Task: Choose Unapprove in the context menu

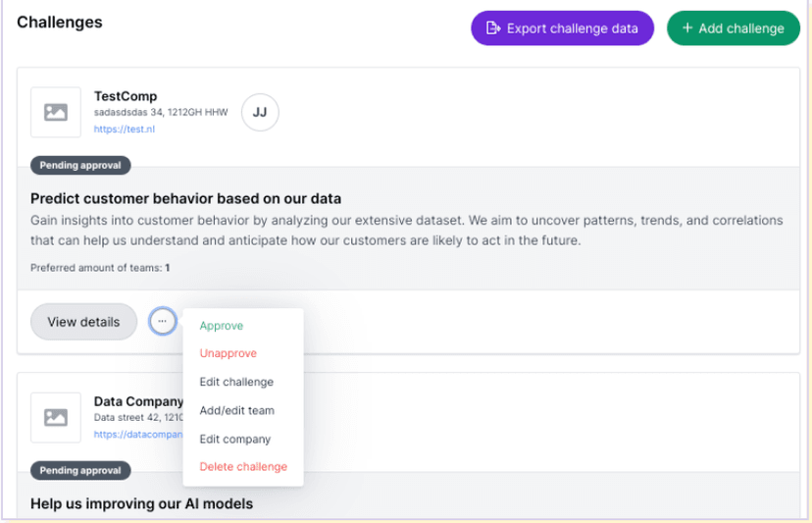Action: point(228,353)
